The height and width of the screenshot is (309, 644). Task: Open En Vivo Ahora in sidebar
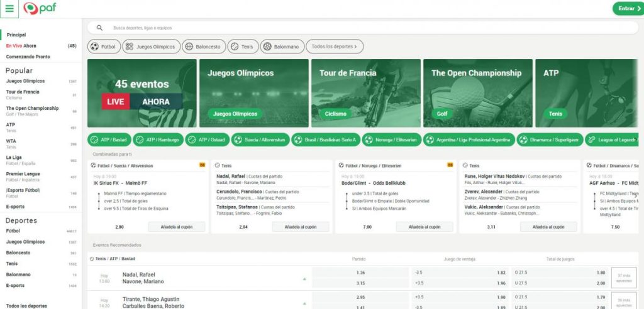click(x=21, y=46)
